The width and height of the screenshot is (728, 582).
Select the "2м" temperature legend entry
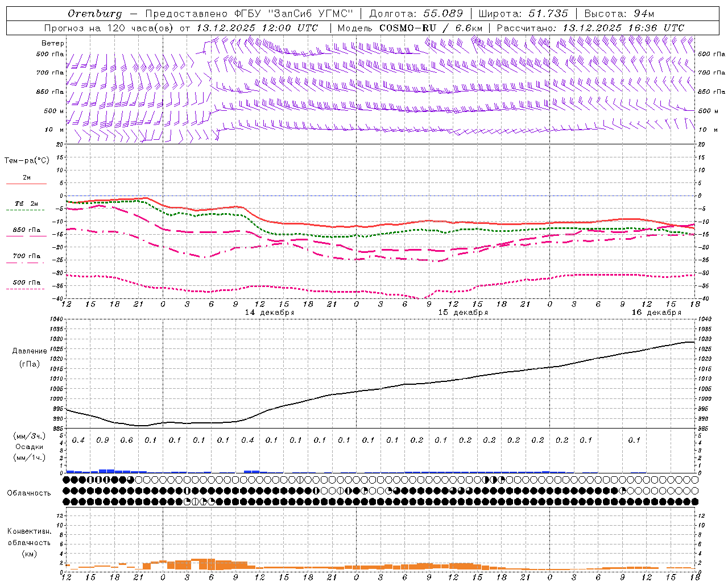pyautogui.click(x=27, y=178)
